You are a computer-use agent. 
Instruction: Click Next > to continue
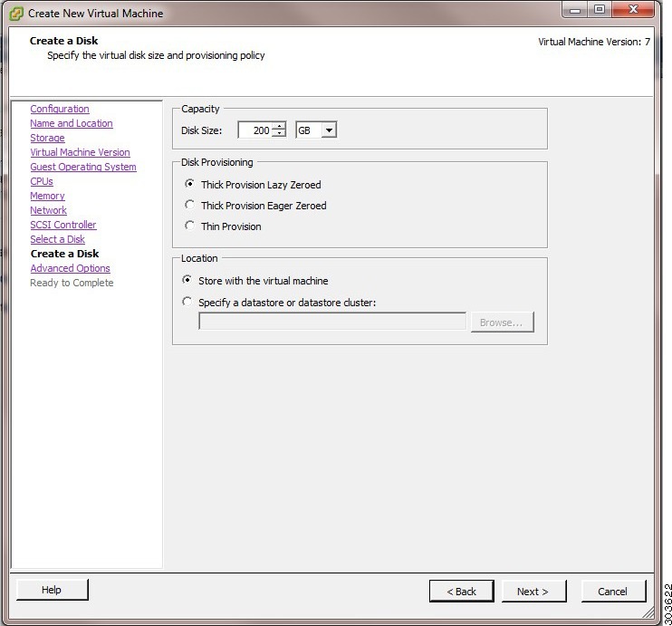tap(533, 592)
